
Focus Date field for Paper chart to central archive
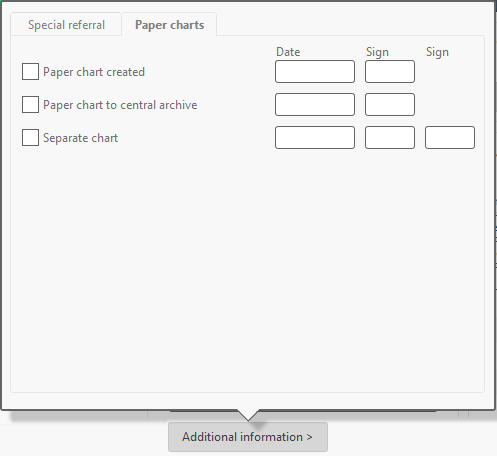pyautogui.click(x=315, y=104)
